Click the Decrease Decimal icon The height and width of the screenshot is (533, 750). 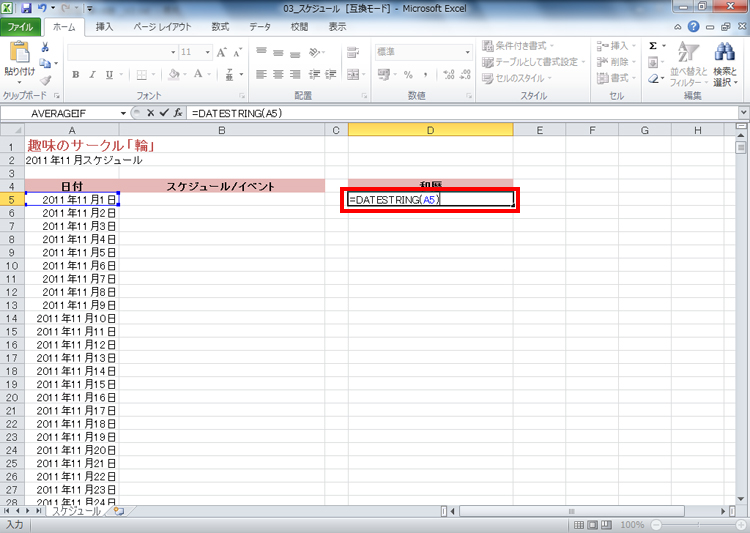click(x=465, y=74)
